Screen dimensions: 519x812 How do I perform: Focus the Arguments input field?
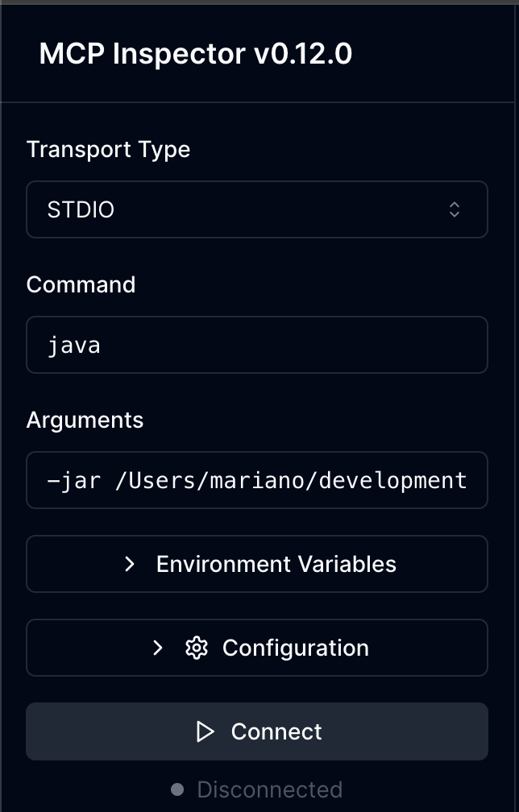point(256,481)
